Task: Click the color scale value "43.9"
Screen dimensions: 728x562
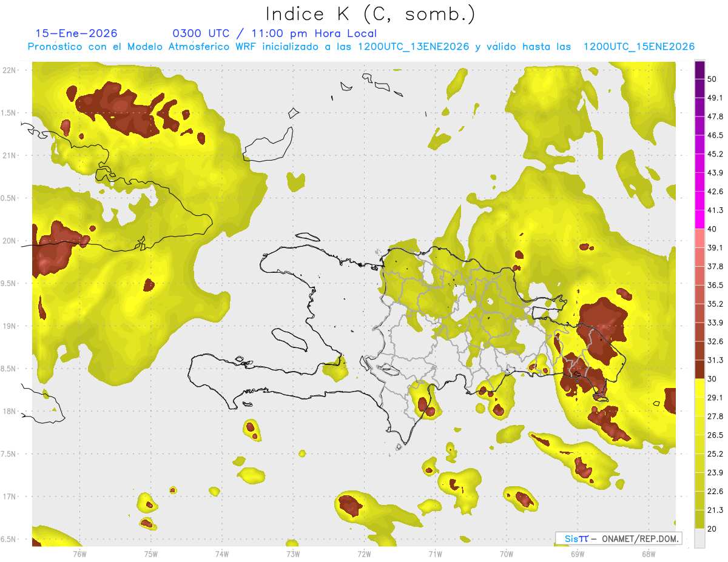Action: pyautogui.click(x=715, y=173)
